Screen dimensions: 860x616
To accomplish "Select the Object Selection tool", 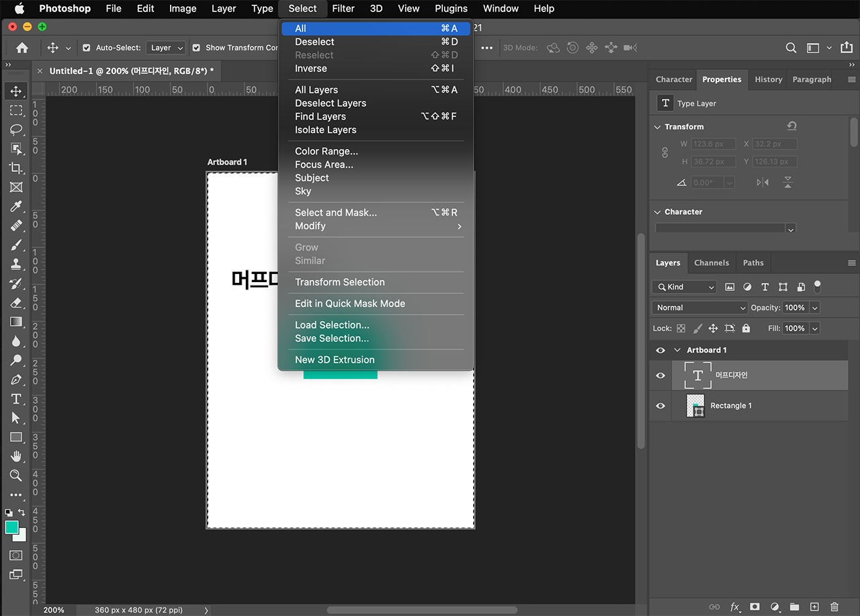I will click(16, 148).
